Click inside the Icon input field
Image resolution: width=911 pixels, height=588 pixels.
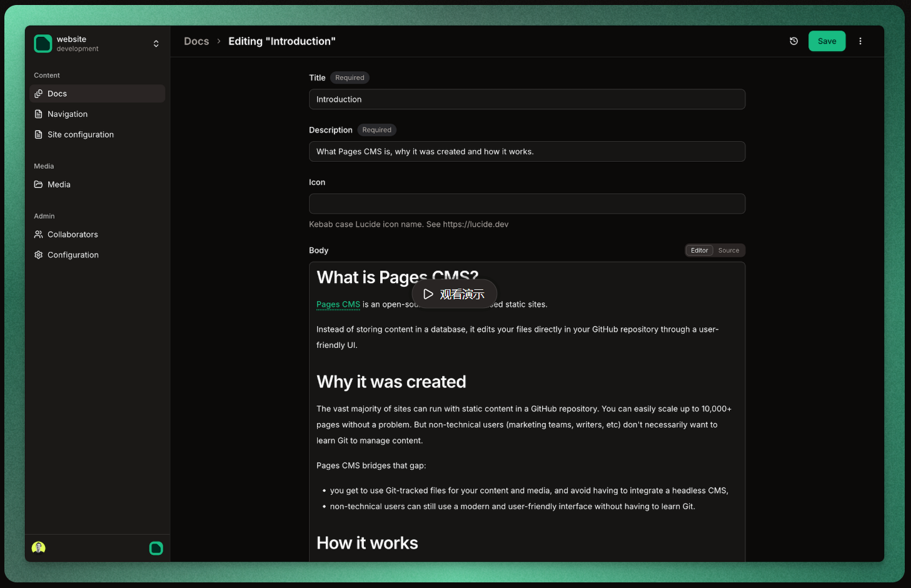[526, 204]
